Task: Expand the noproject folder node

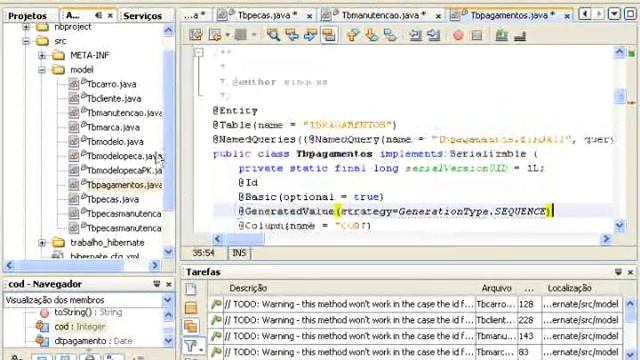Action: (26, 27)
